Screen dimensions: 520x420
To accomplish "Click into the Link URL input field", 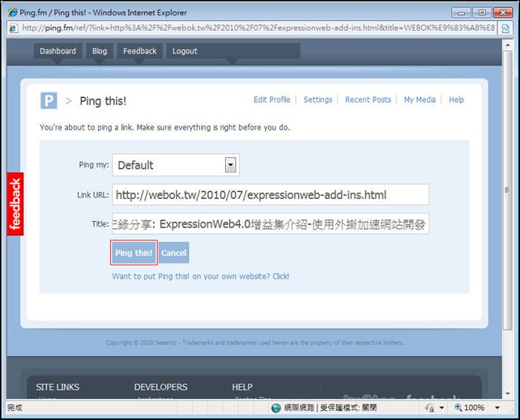I will point(271,195).
